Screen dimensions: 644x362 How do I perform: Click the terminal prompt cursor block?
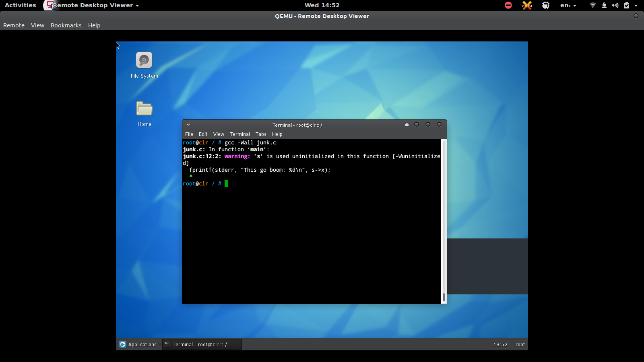(226, 184)
